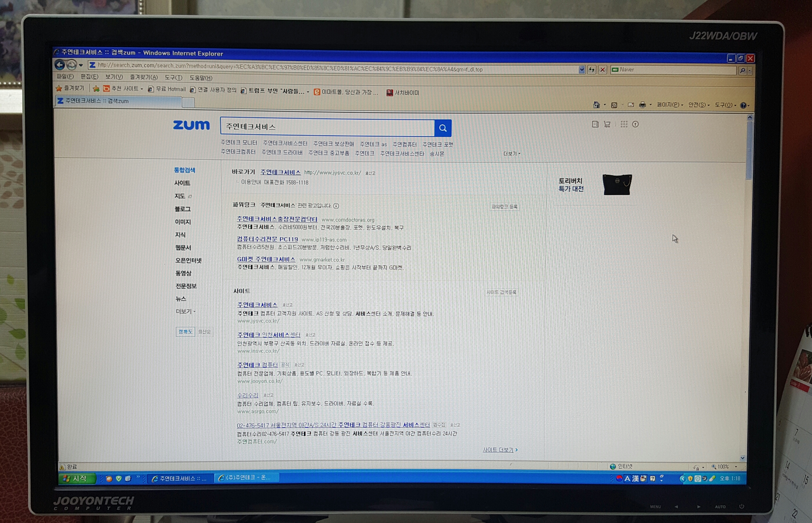812x523 pixels.
Task: Toggle the IME A input mode icon
Action: [627, 478]
